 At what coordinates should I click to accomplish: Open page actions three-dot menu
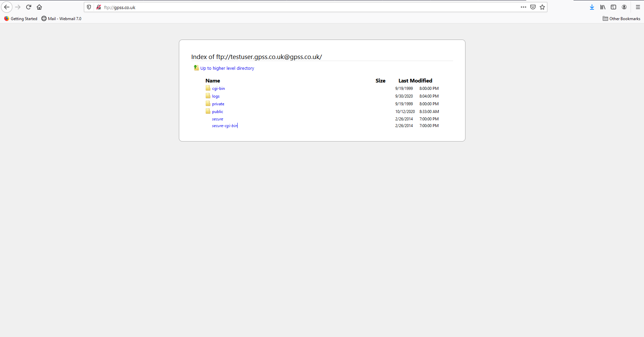click(x=523, y=7)
